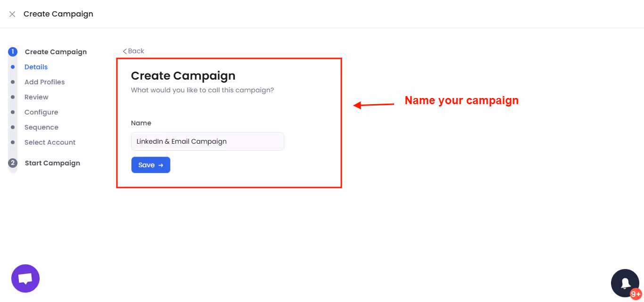Click the step 1 Create Campaign indicator
The width and height of the screenshot is (644, 302).
(x=13, y=51)
